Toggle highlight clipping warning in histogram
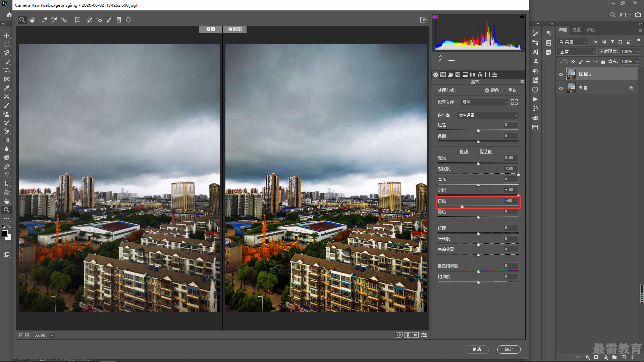The height and width of the screenshot is (362, 644). (x=522, y=17)
